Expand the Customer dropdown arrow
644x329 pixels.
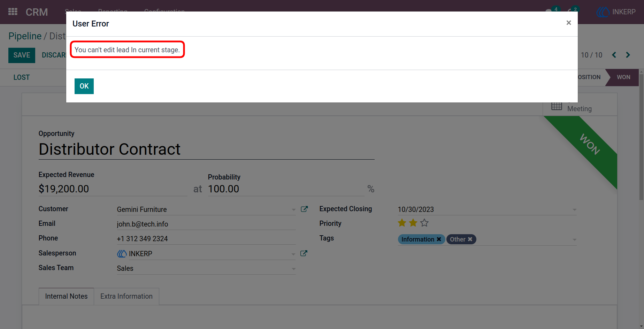[x=293, y=210]
